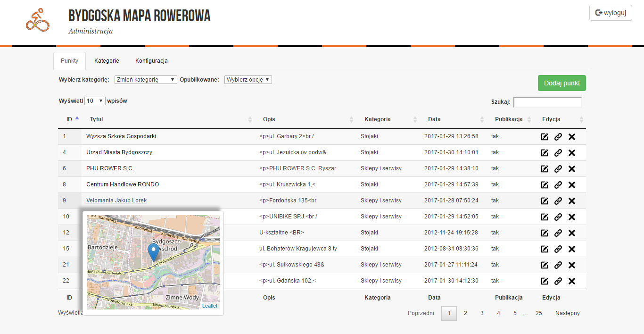
Task: Click edit icon for Wyższa Szkoła Gospodarki row
Action: [545, 137]
